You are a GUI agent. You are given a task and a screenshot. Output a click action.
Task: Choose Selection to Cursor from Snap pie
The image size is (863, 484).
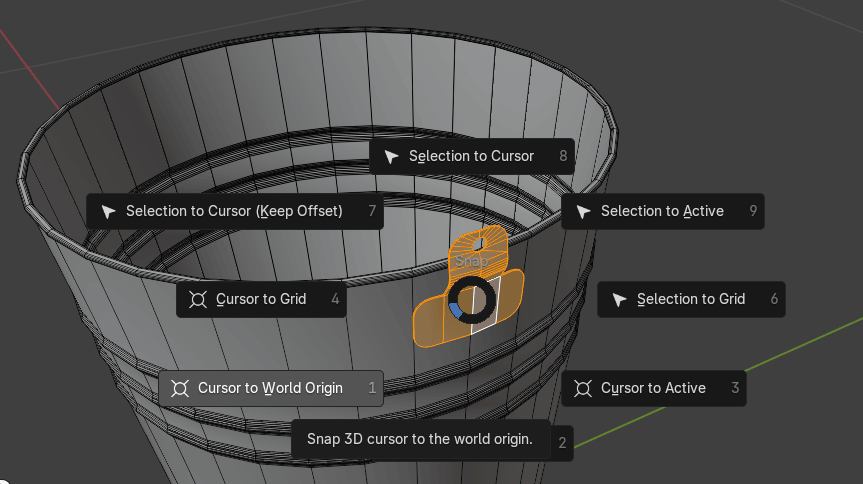[x=471, y=156]
